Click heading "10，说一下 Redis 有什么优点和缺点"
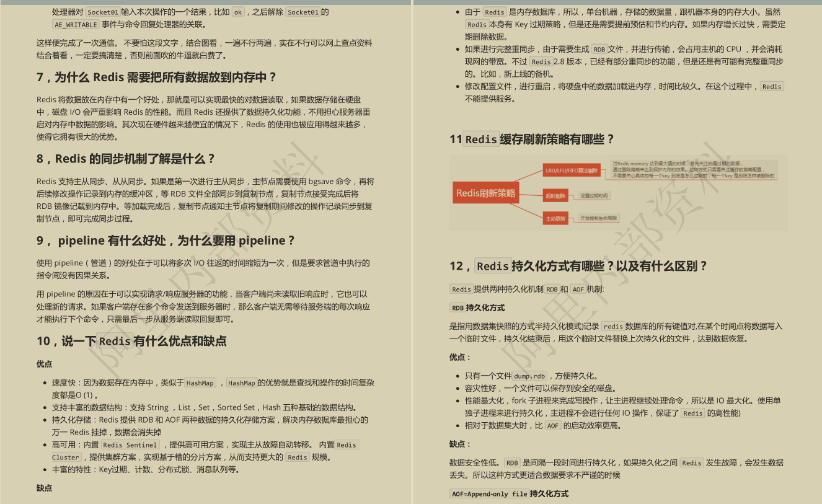822x504 pixels. (131, 341)
